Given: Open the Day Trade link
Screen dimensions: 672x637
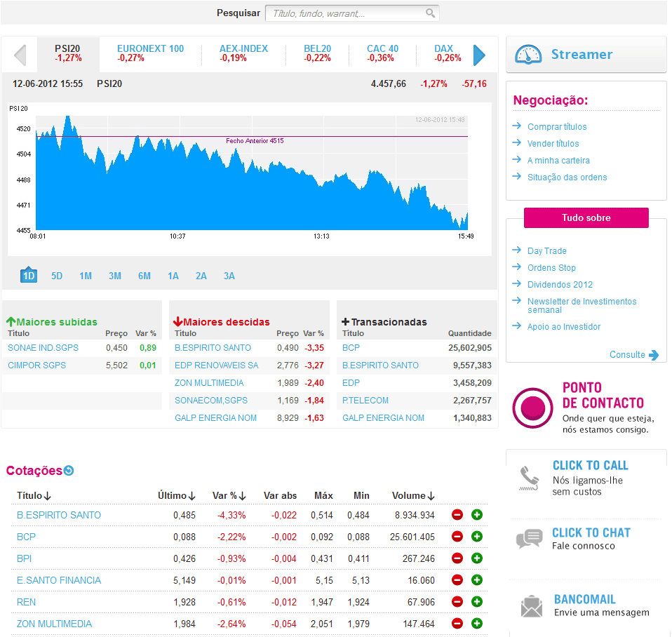Looking at the screenshot, I should pos(547,250).
